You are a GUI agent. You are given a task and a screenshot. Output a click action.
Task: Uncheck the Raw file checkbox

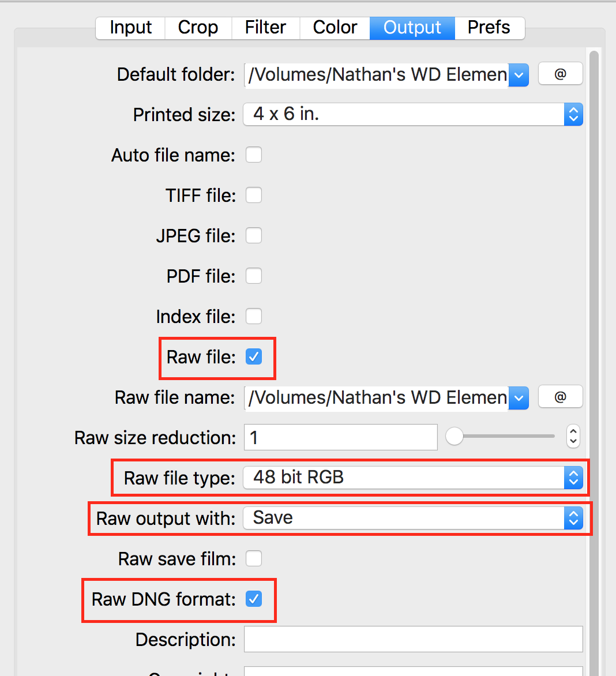point(253,356)
